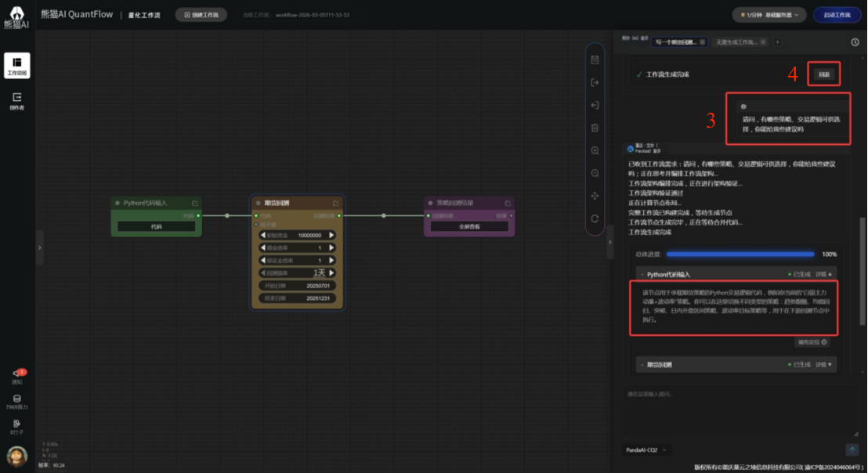Click the 代码 output port on Python node
This screenshot has height=473, width=868.
(198, 216)
